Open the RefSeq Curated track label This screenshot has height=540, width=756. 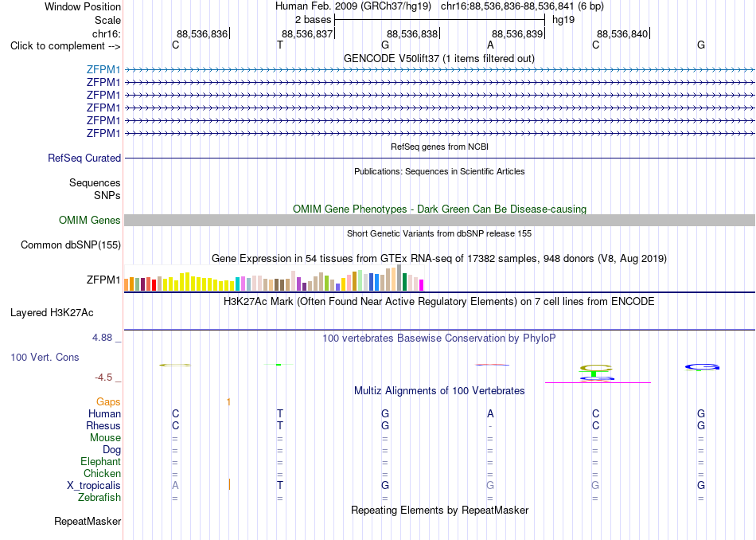[84, 158]
